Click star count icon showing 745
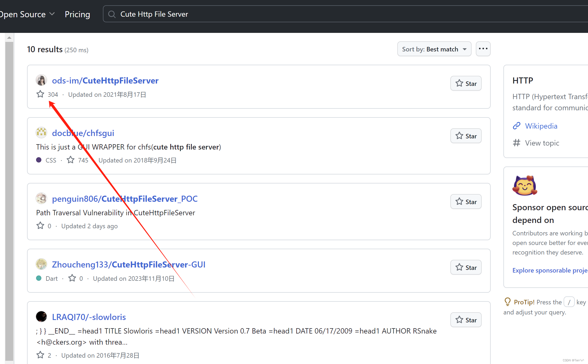The height and width of the screenshot is (364, 588). [71, 160]
